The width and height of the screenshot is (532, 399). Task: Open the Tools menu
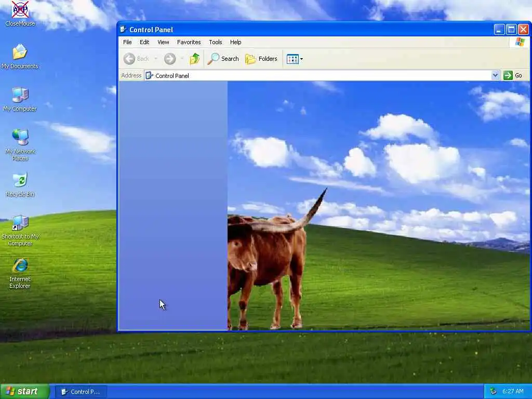(x=216, y=42)
